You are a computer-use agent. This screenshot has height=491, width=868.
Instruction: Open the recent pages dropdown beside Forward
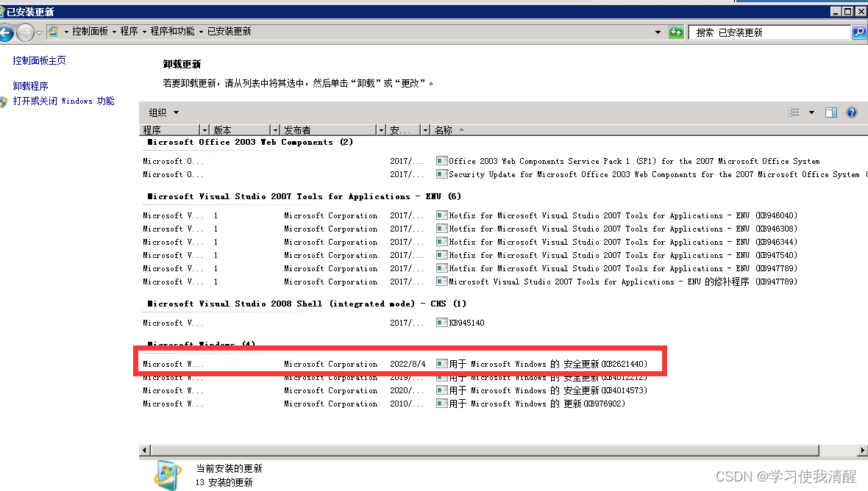point(39,33)
